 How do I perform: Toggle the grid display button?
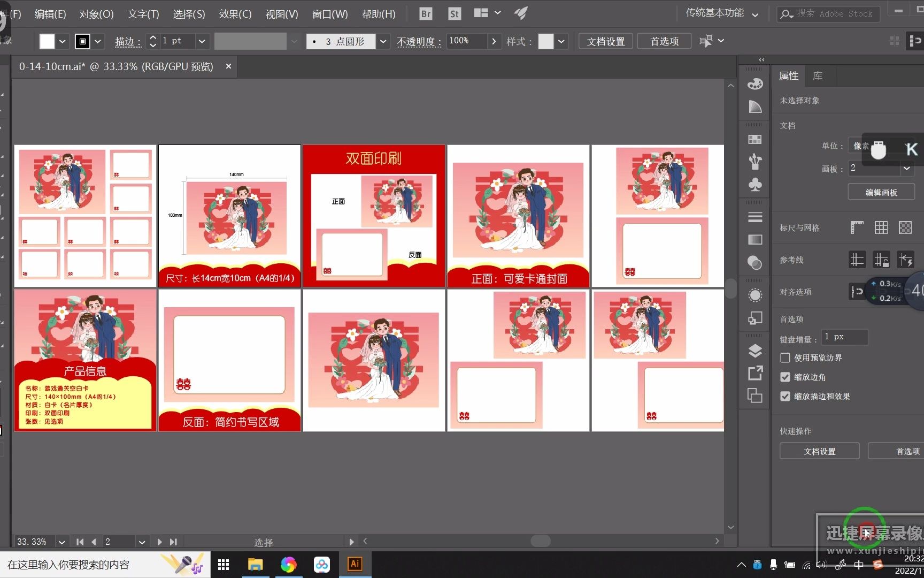coord(881,227)
